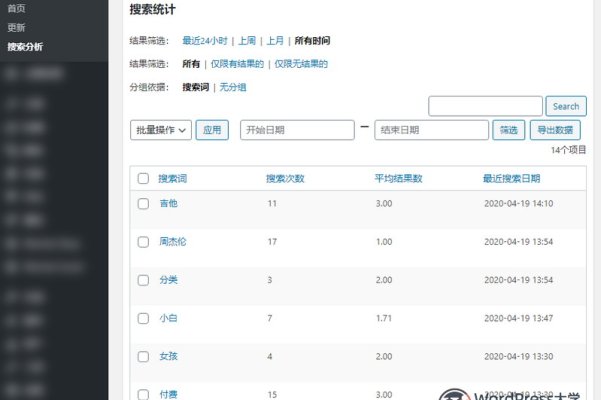Sort by 搜索词 column
The width and height of the screenshot is (601, 400).
click(x=172, y=179)
